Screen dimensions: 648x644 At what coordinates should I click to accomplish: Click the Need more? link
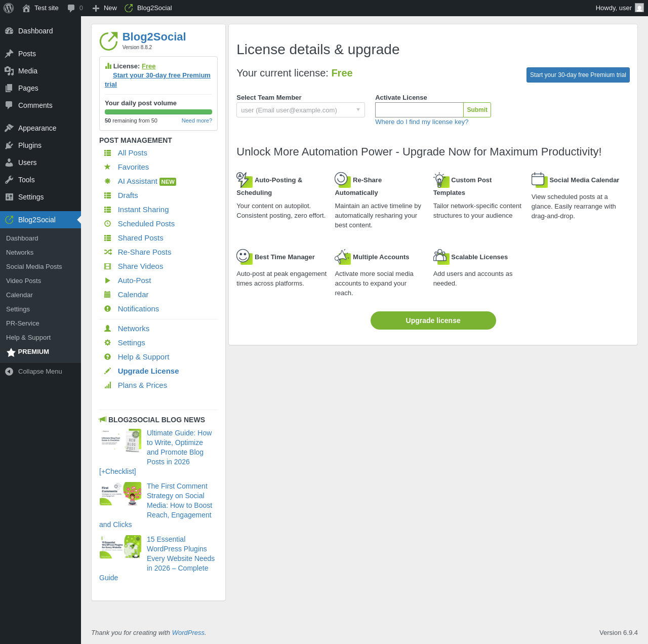coord(197,120)
